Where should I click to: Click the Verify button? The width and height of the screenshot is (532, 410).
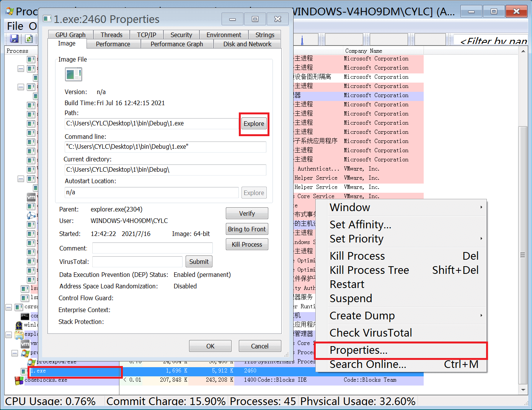pyautogui.click(x=247, y=213)
